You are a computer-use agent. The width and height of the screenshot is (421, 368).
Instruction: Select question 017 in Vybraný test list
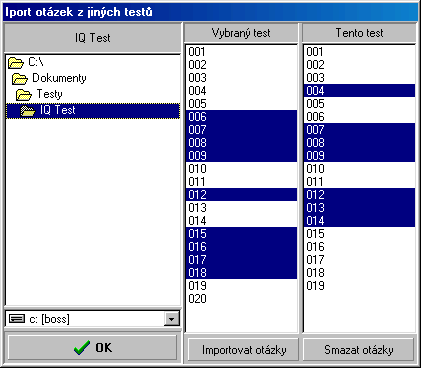[241, 260]
